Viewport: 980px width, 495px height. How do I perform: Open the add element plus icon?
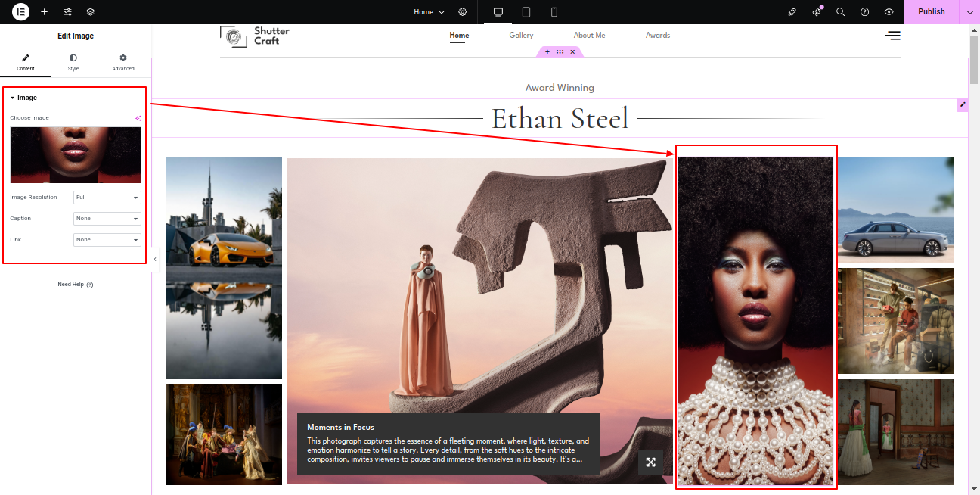(x=45, y=12)
